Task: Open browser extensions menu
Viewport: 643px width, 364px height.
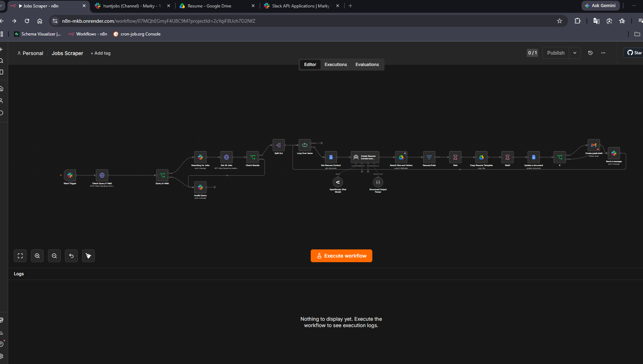Action: pyautogui.click(x=577, y=21)
